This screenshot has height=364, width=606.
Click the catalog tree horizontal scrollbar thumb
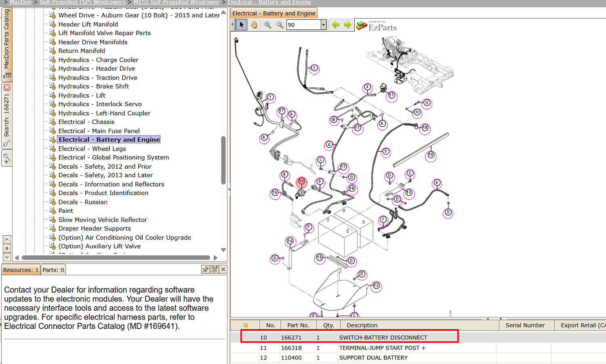point(116,257)
